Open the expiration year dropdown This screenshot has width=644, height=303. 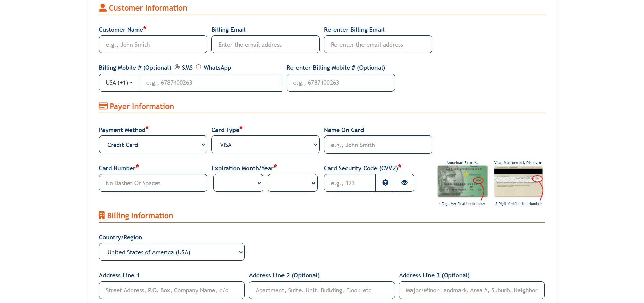[292, 183]
